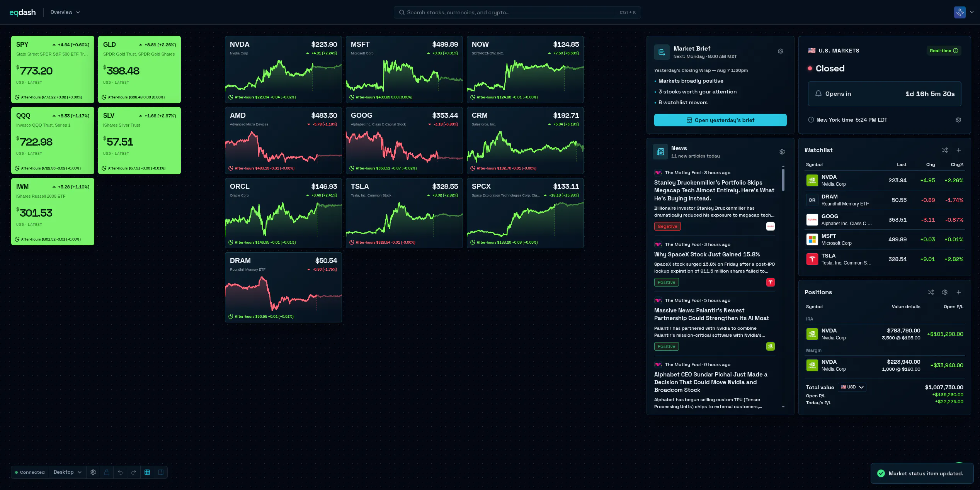This screenshot has width=980, height=490.
Task: Open the SPY index tile
Action: (53, 70)
